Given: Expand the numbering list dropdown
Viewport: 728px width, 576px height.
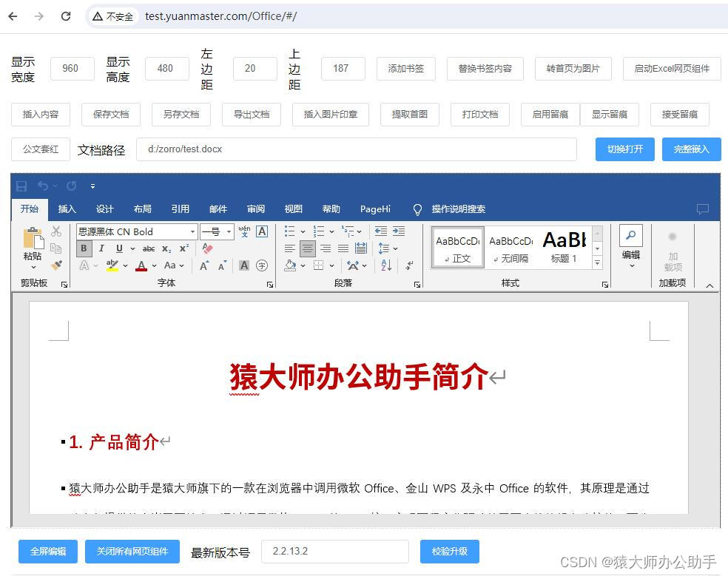Looking at the screenshot, I should pos(331,231).
